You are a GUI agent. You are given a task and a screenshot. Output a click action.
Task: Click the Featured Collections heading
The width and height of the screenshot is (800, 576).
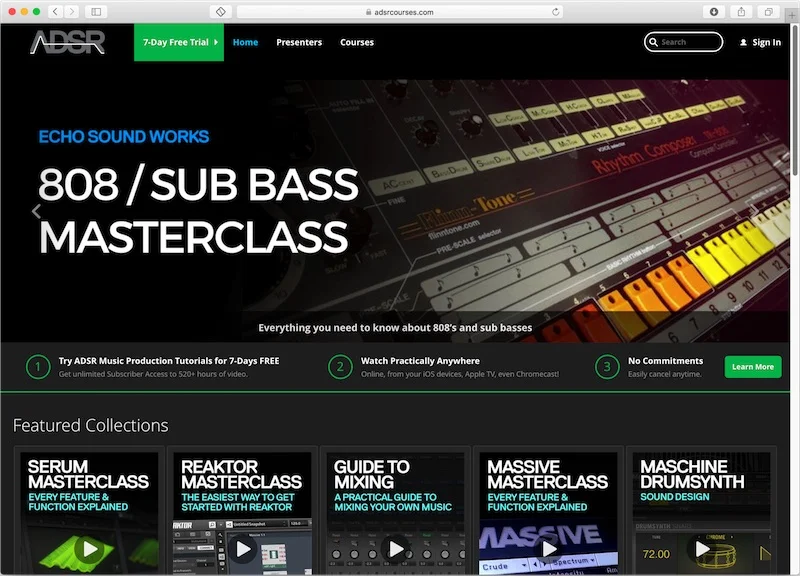point(91,425)
